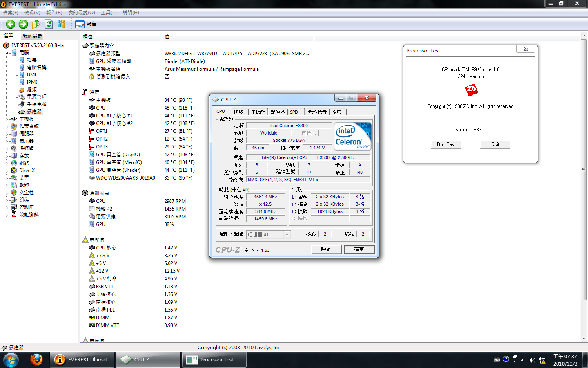Expand the 多媒體 tree node
This screenshot has width=588, height=368.
point(7,148)
